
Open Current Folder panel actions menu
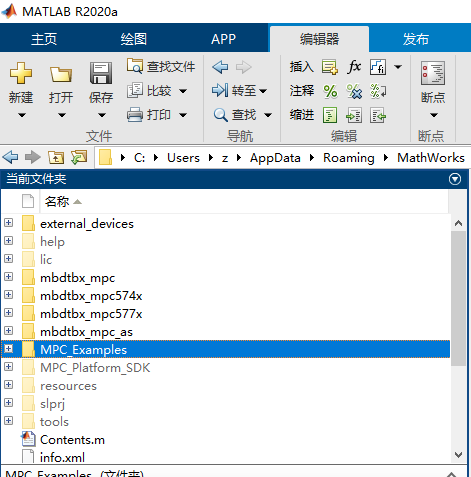pos(455,179)
